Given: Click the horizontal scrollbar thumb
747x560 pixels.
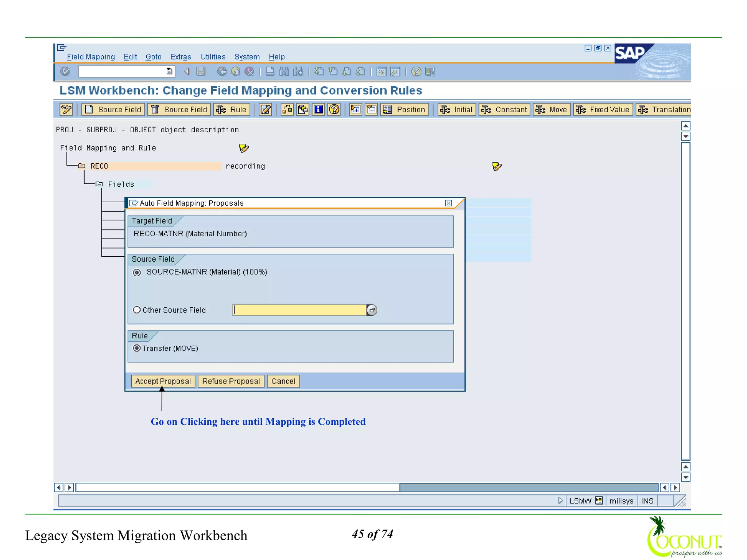Looking at the screenshot, I should tap(237, 487).
